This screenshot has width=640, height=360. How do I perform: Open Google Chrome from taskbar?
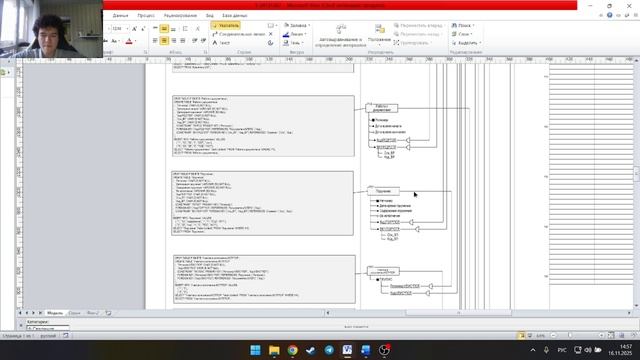point(292,350)
